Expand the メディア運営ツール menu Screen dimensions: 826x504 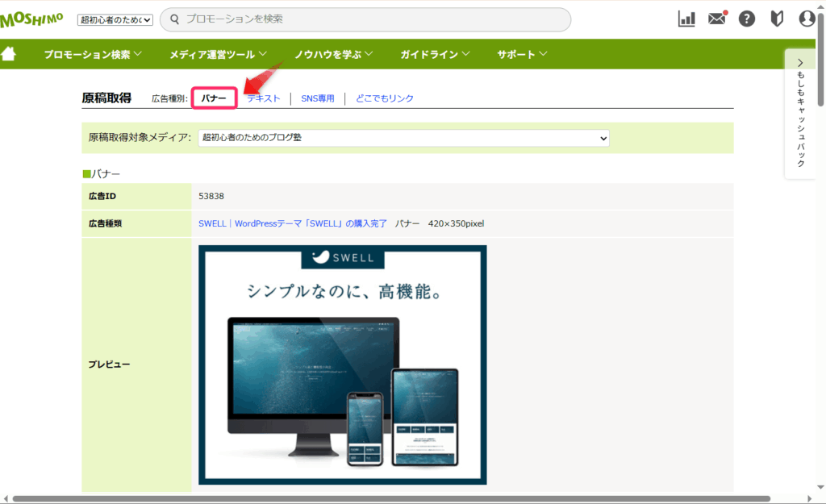218,54
